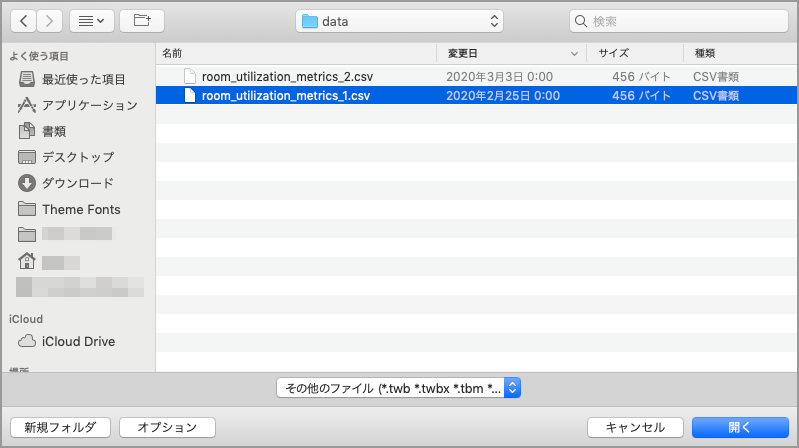The width and height of the screenshot is (799, 448).
Task: Click date 2020年3月3日 0:00
Action: pyautogui.click(x=499, y=76)
